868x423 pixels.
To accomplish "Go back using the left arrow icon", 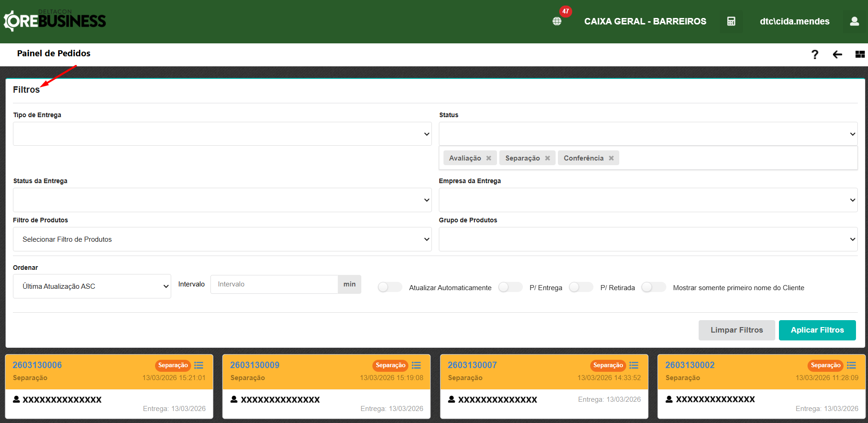I will tap(837, 54).
